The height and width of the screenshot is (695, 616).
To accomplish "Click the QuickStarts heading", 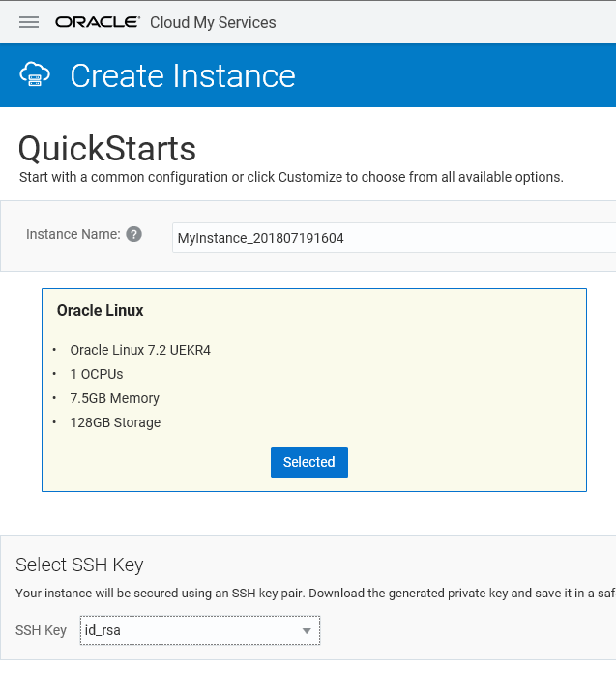I will [x=107, y=149].
